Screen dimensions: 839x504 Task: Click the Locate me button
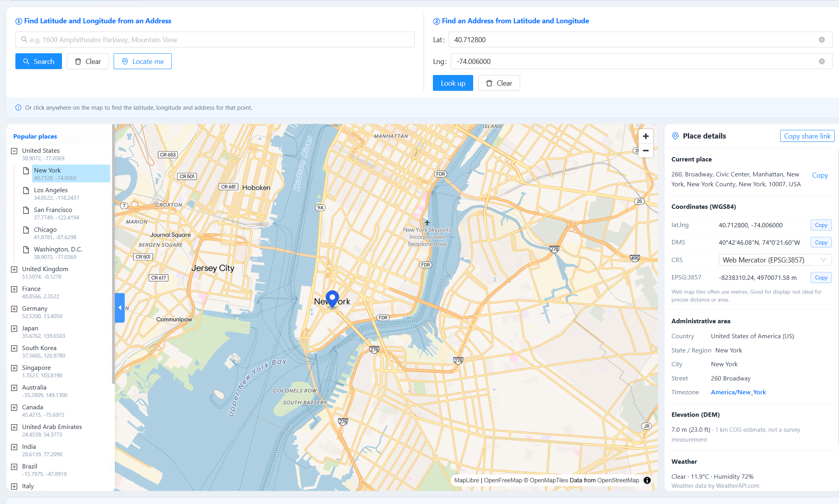pyautogui.click(x=142, y=61)
